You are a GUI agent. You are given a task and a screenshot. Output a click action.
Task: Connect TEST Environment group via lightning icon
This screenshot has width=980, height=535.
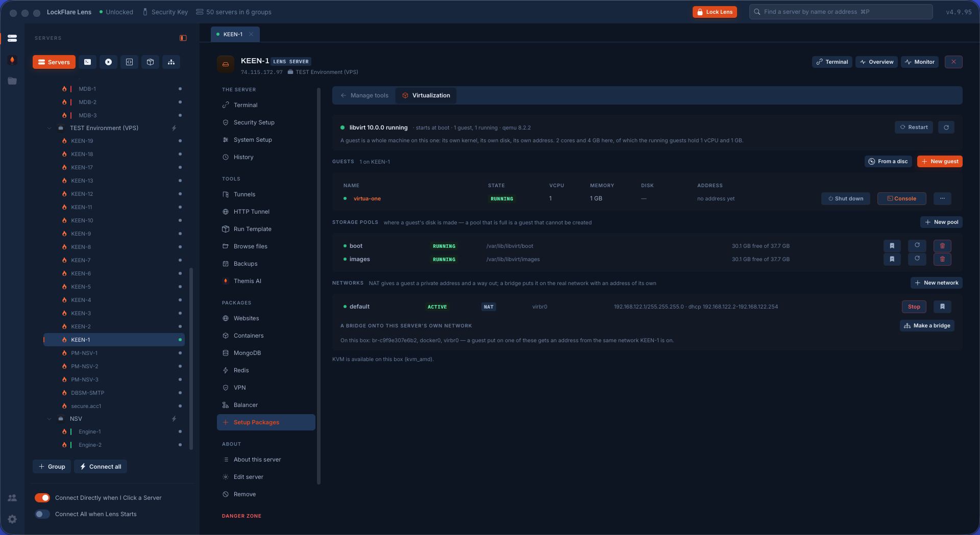[x=174, y=128]
